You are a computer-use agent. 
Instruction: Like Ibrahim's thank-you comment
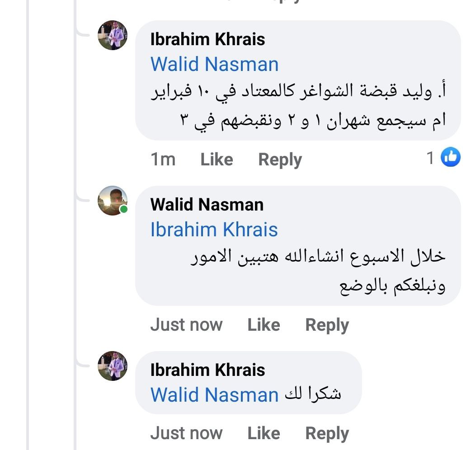[x=264, y=433]
